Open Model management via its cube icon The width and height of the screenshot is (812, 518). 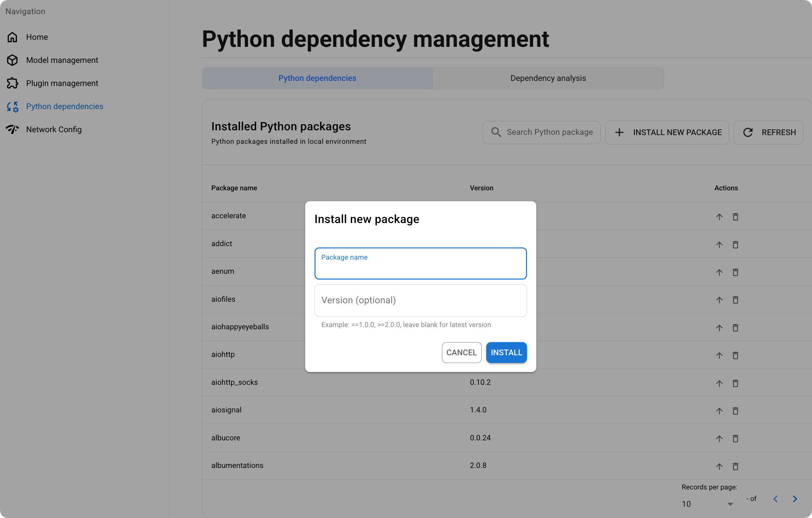coord(12,60)
